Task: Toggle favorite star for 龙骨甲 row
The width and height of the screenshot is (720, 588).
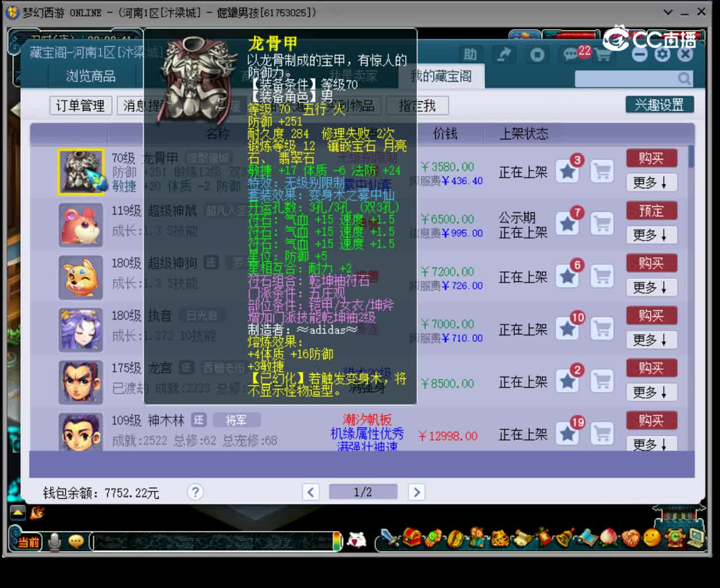Action: (x=568, y=171)
